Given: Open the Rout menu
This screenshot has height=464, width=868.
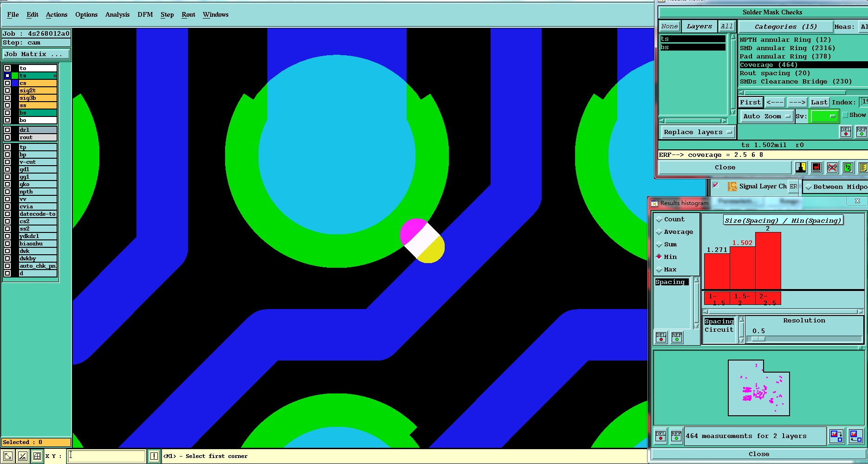Looking at the screenshot, I should click(188, 15).
